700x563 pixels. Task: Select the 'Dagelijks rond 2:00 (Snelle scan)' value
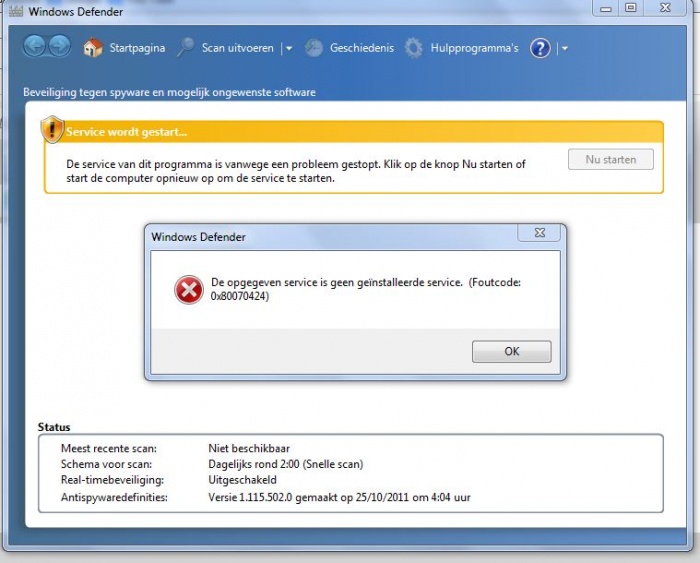pyautogui.click(x=286, y=464)
